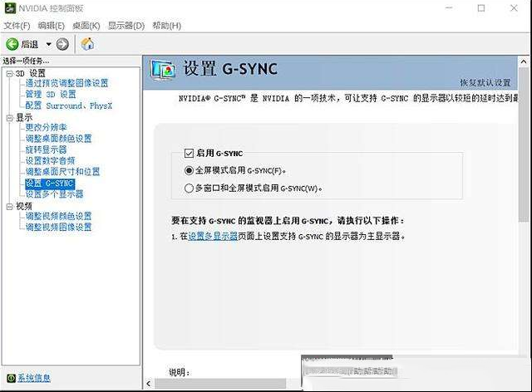Open the 编辑(E) menu
The image size is (532, 392).
point(52,26)
